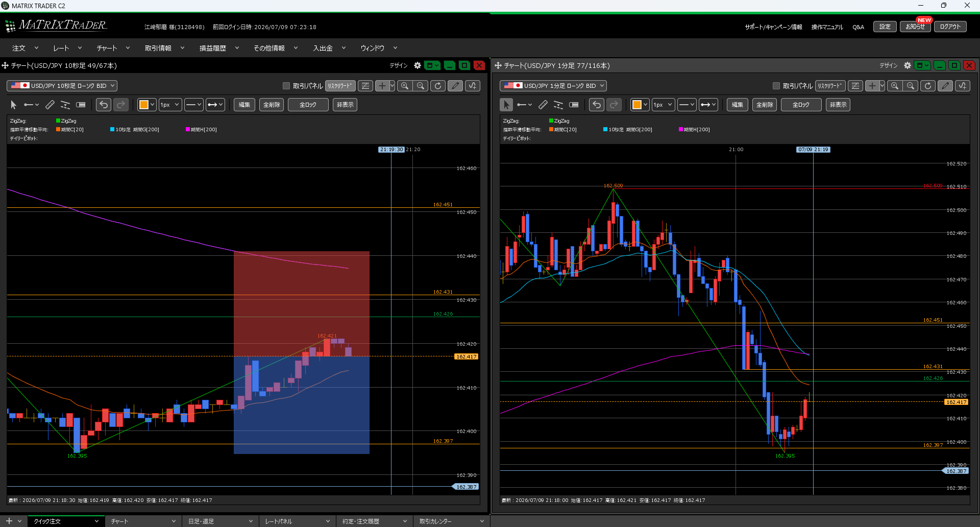Viewport: 980px width, 527px height.
Task: Click current price tag 162.417 in 10秒足 chart
Action: pyautogui.click(x=466, y=356)
